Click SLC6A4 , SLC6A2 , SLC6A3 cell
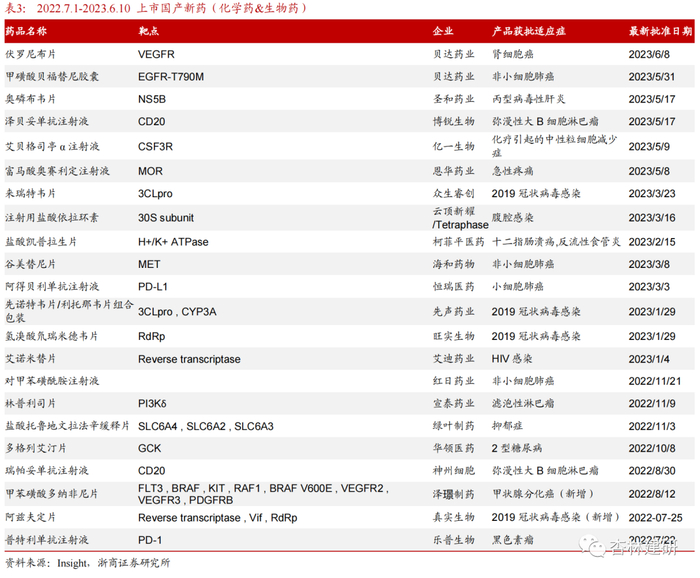The image size is (700, 578). pos(206,426)
